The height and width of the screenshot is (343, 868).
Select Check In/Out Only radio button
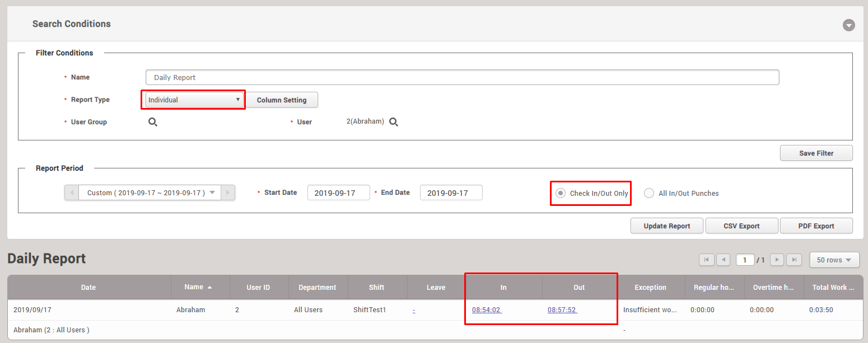[561, 193]
